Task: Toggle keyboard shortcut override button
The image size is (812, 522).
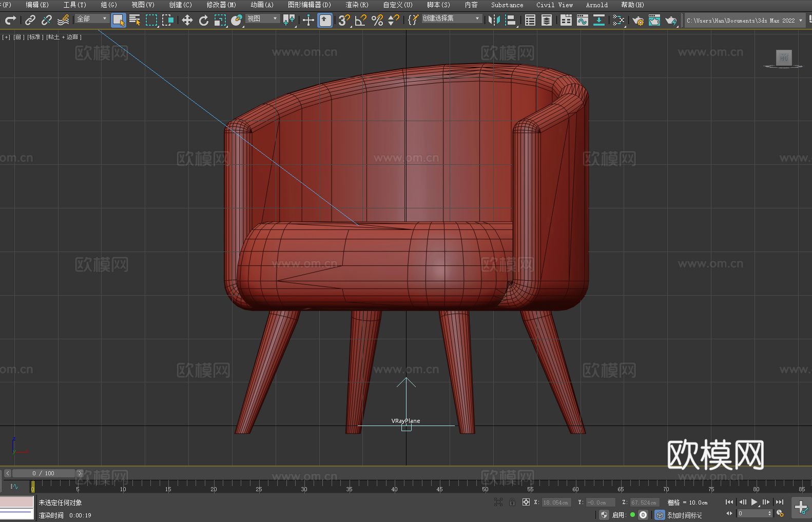Action: tap(325, 20)
